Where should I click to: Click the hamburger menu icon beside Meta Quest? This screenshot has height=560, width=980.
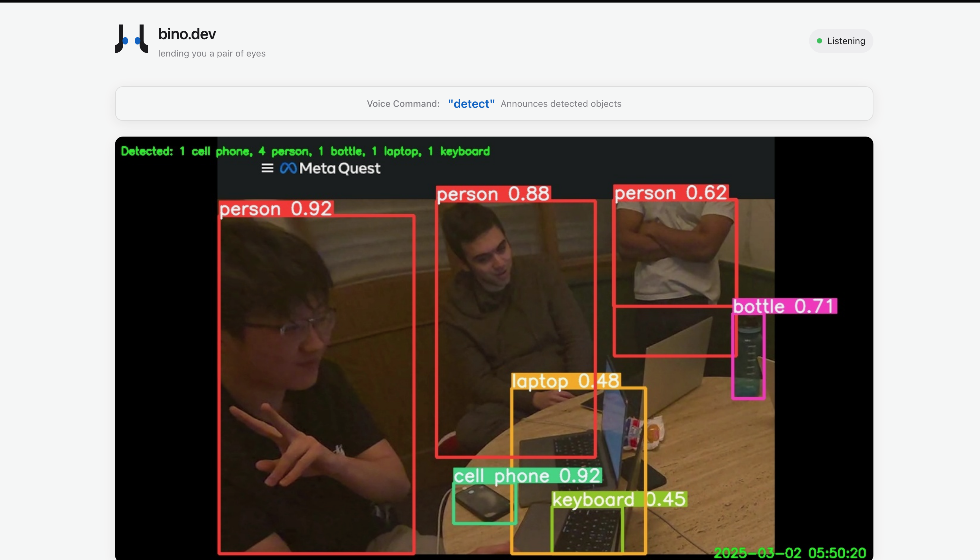[x=267, y=168]
